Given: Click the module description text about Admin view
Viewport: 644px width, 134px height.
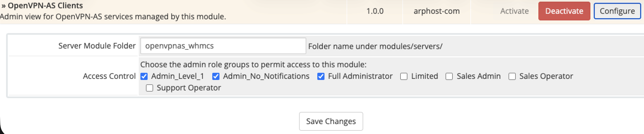Looking at the screenshot, I should click(x=113, y=17).
